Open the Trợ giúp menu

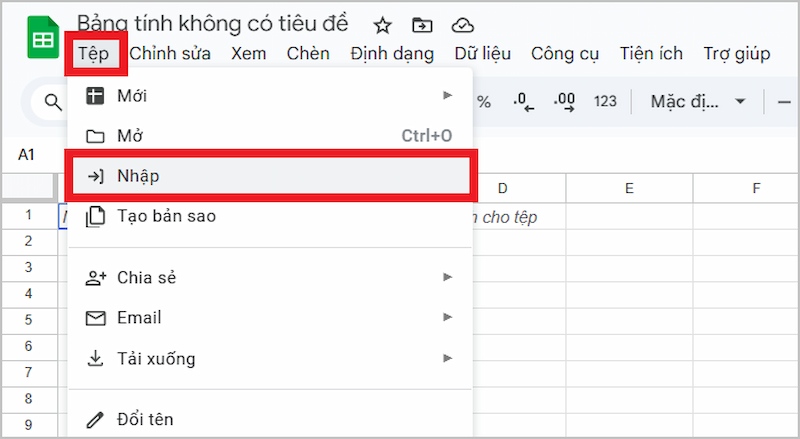(x=737, y=54)
